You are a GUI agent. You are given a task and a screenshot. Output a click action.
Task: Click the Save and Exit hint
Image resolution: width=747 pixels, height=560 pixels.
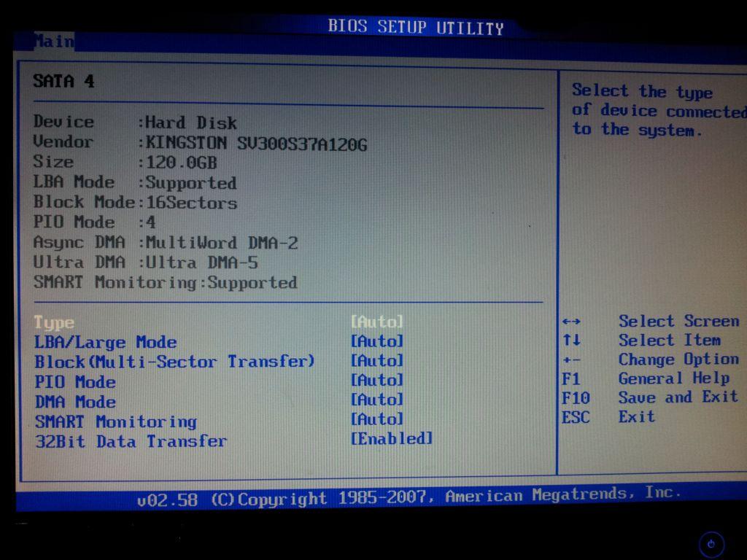(x=678, y=397)
